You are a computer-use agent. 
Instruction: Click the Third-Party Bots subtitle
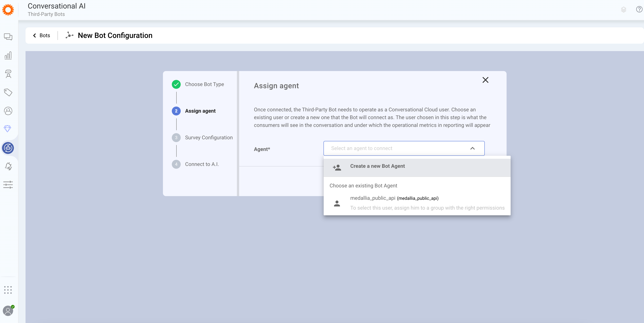click(46, 14)
